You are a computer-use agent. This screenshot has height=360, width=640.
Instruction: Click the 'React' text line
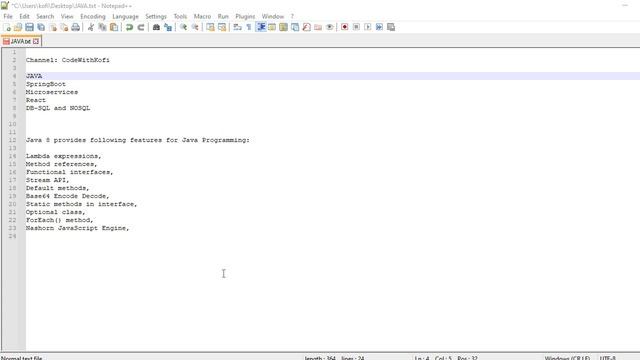36,100
